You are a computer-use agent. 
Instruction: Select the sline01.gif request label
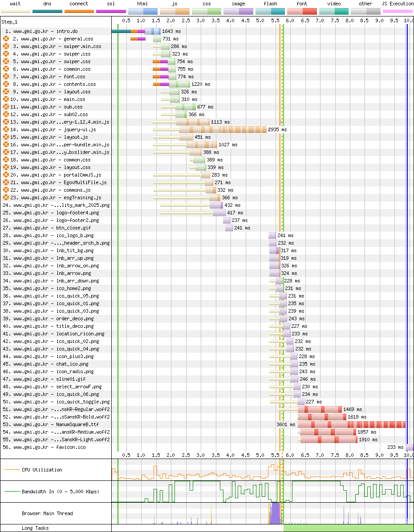44,379
